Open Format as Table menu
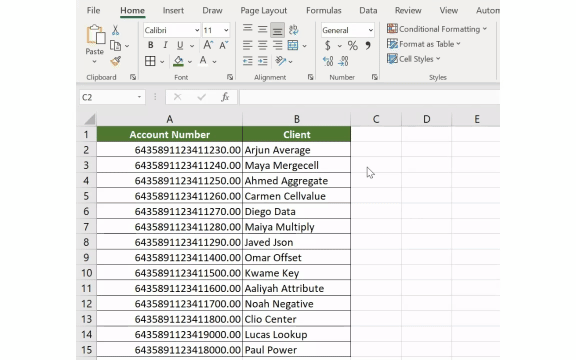The width and height of the screenshot is (576, 360). point(424,44)
